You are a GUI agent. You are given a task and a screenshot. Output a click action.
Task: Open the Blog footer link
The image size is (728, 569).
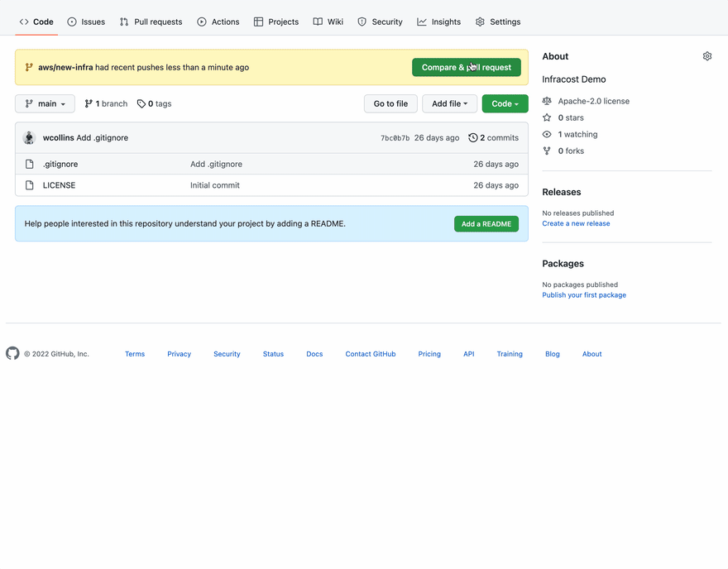[552, 354]
